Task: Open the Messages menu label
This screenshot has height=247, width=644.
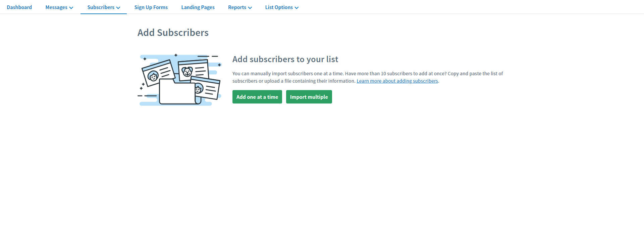Action: (x=56, y=7)
